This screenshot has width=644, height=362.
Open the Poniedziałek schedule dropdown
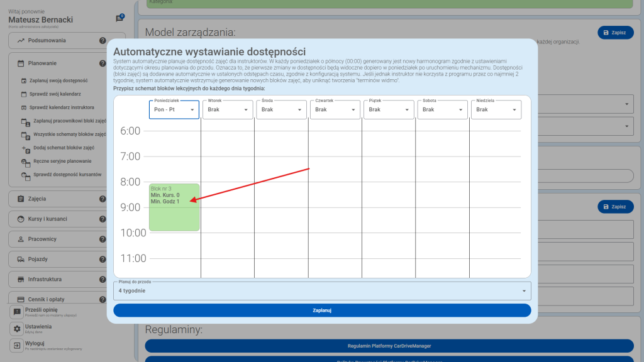point(174,109)
